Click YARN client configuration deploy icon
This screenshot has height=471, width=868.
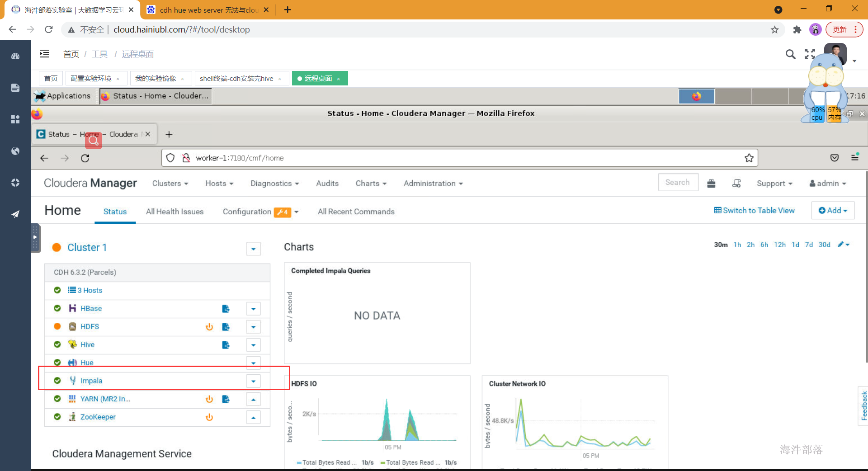pos(226,399)
